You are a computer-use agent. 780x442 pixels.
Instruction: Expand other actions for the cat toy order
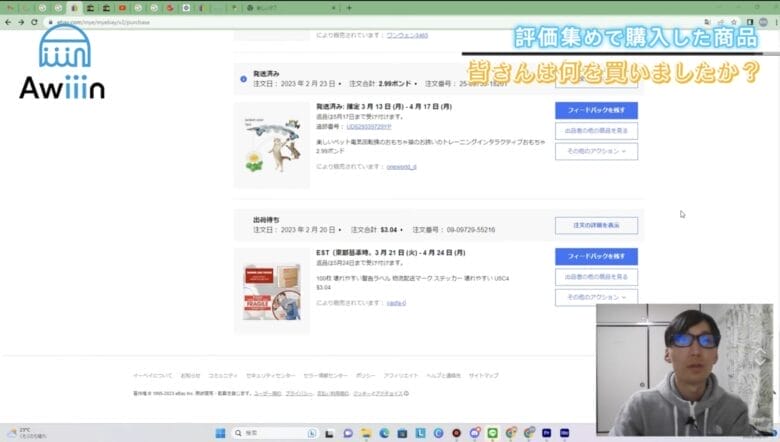(x=596, y=151)
